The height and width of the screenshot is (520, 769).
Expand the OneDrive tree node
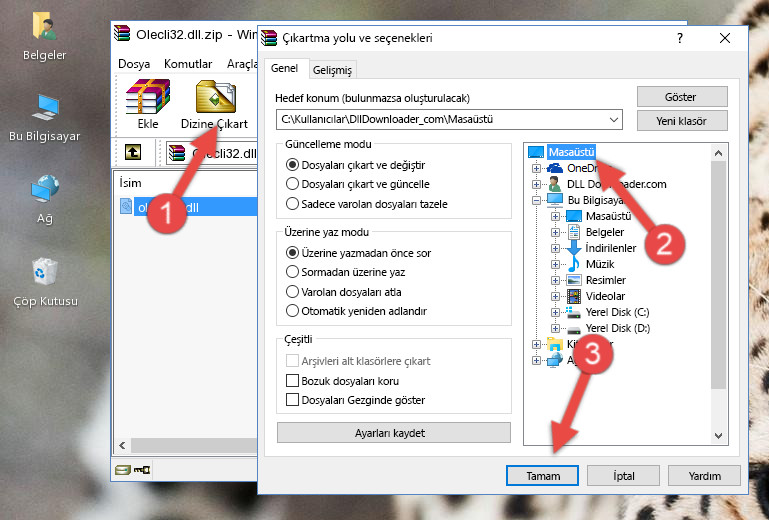coord(536,168)
